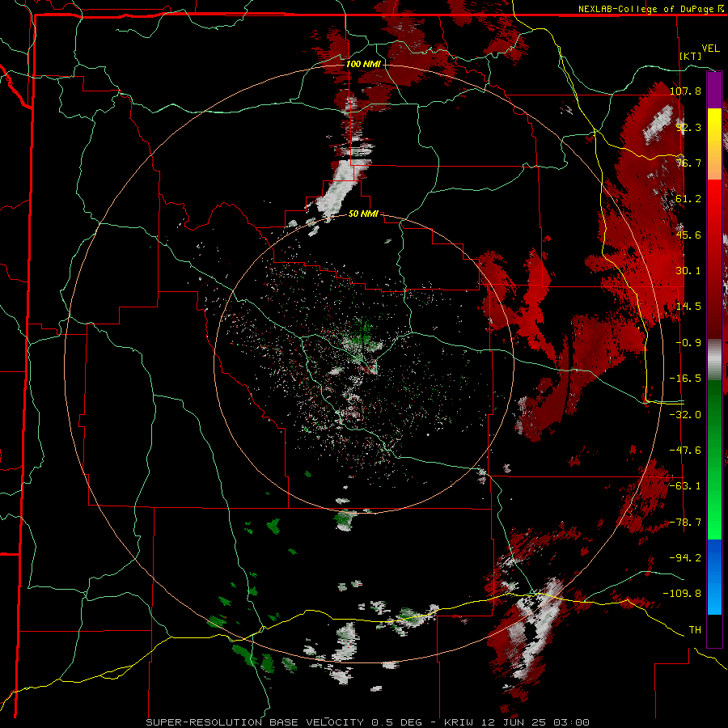728x728 pixels.
Task: Click the Super-Resolution Base Velocity caption
Action: (368, 722)
